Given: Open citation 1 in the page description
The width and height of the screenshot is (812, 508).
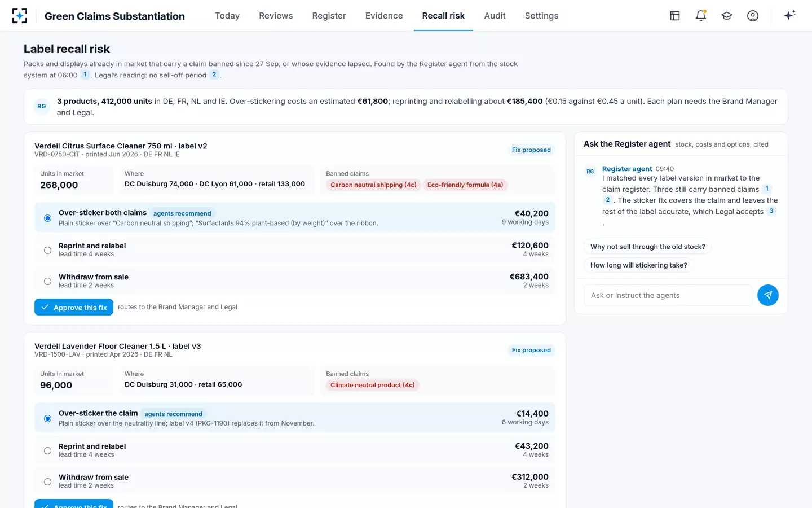Looking at the screenshot, I should (85, 75).
